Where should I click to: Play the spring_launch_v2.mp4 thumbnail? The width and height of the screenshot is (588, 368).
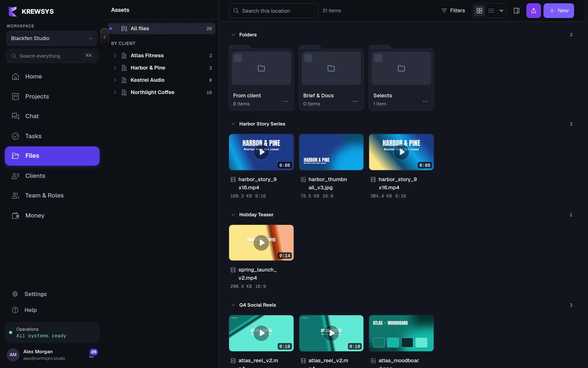tap(261, 243)
